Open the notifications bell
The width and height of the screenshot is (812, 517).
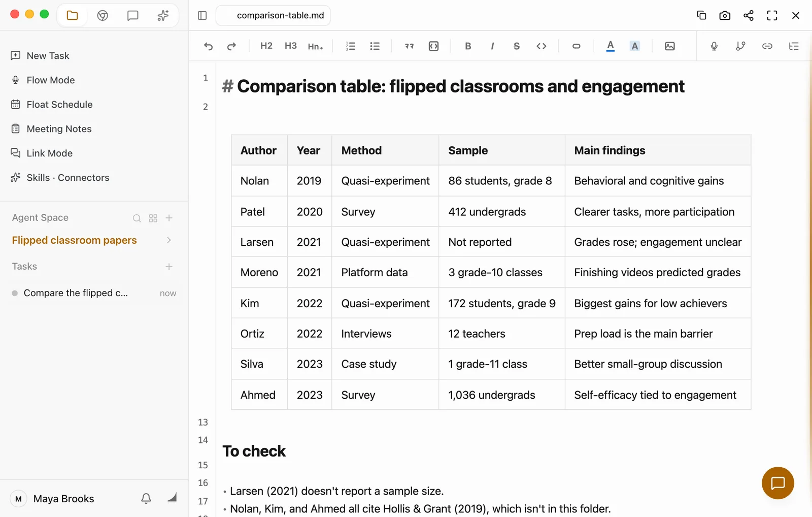146,498
